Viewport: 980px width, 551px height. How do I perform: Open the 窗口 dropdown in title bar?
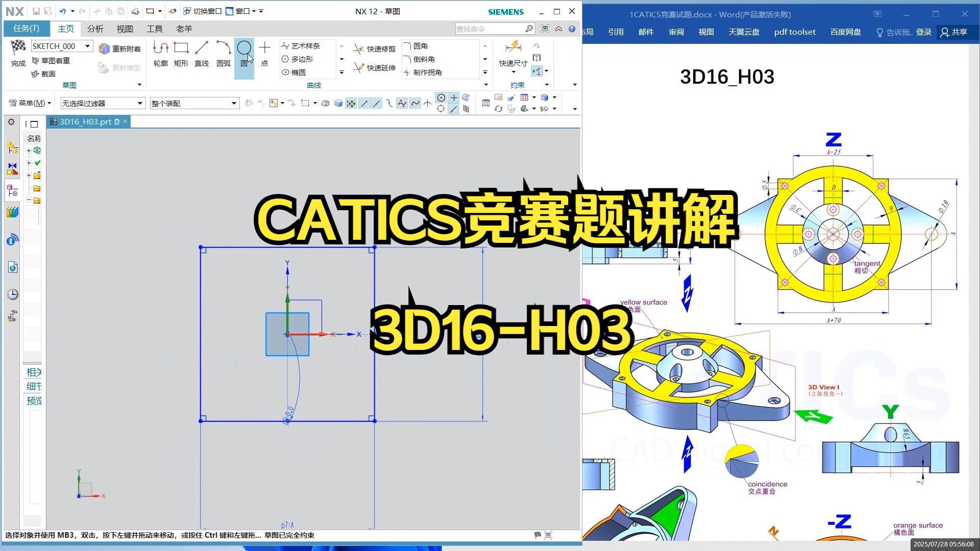(241, 11)
